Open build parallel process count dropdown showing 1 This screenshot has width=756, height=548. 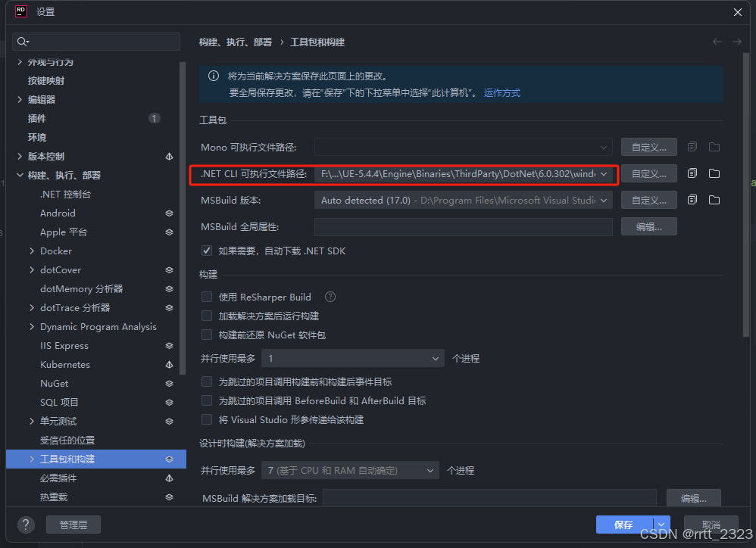coord(352,358)
